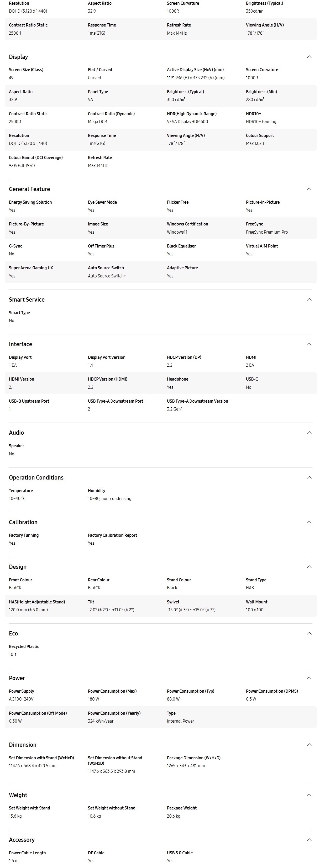Collapse the Eco section chevron

309,633
